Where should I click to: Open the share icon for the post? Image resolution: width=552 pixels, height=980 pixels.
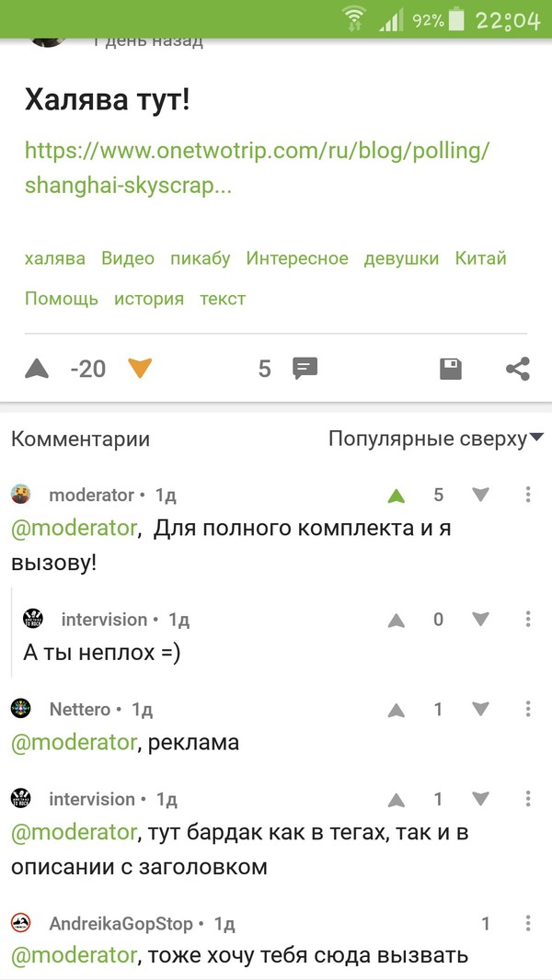(518, 369)
